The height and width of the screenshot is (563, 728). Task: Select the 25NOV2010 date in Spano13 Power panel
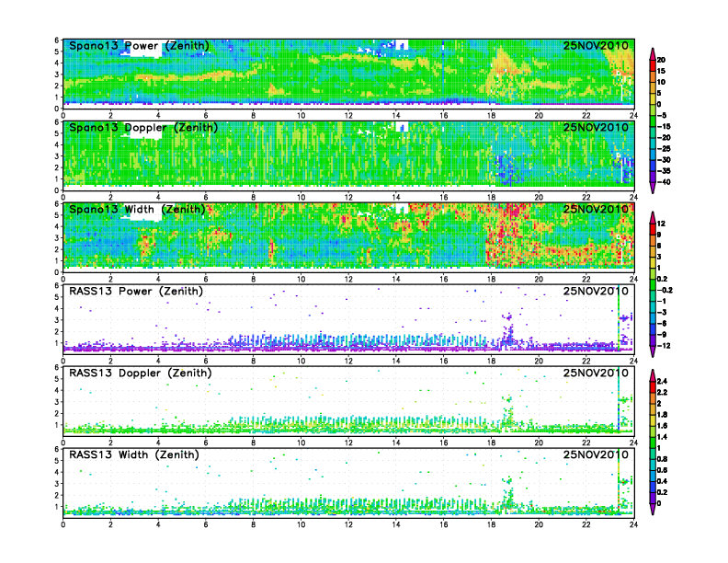(596, 46)
